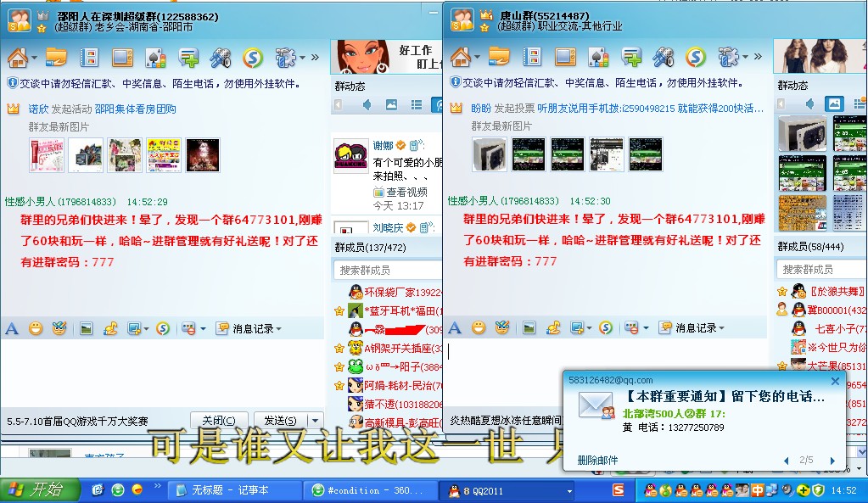
Task: Expand more toolbar items » in 邵阳 group
Action: tap(315, 57)
